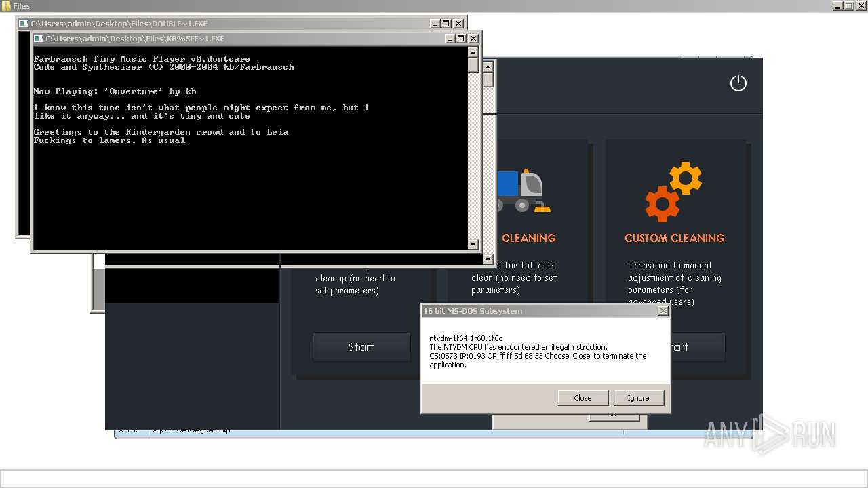Viewport: 868px width, 488px height.
Task: Click the 'Greetings to the Kindergarden crowd' line
Action: click(161, 132)
